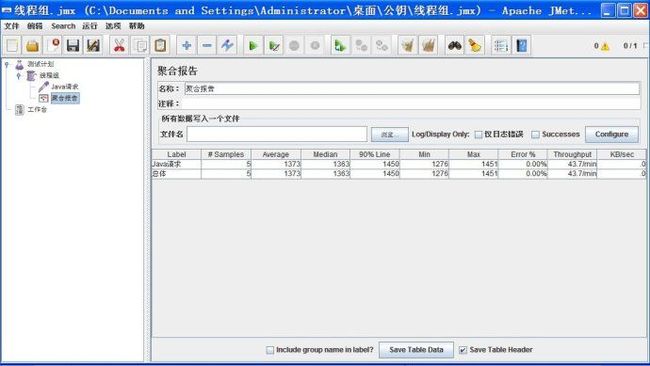Create a new test plan with New icon

pos(12,46)
